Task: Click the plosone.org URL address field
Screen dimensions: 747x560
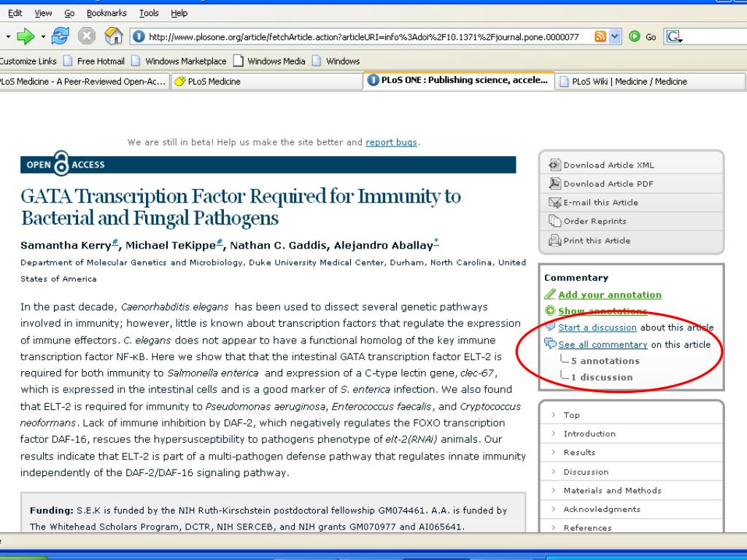Action: [363, 36]
